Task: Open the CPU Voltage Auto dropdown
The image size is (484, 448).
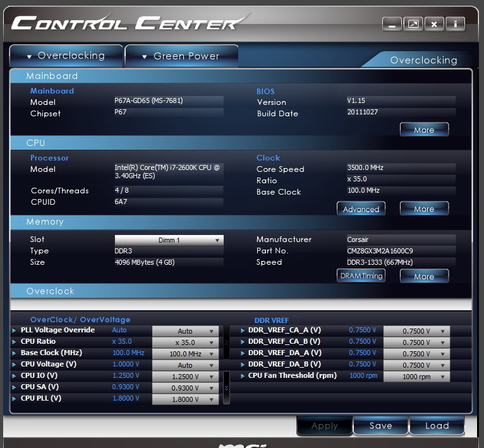Action: (185, 366)
